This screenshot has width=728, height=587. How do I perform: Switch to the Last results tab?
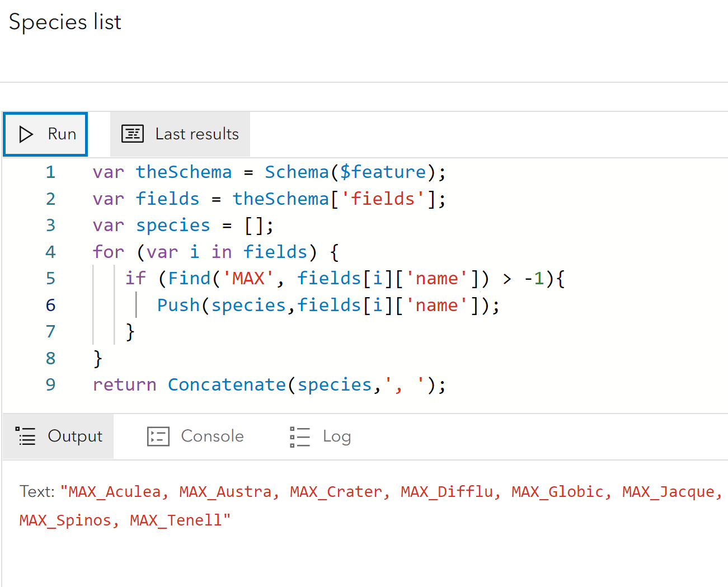pyautogui.click(x=180, y=134)
